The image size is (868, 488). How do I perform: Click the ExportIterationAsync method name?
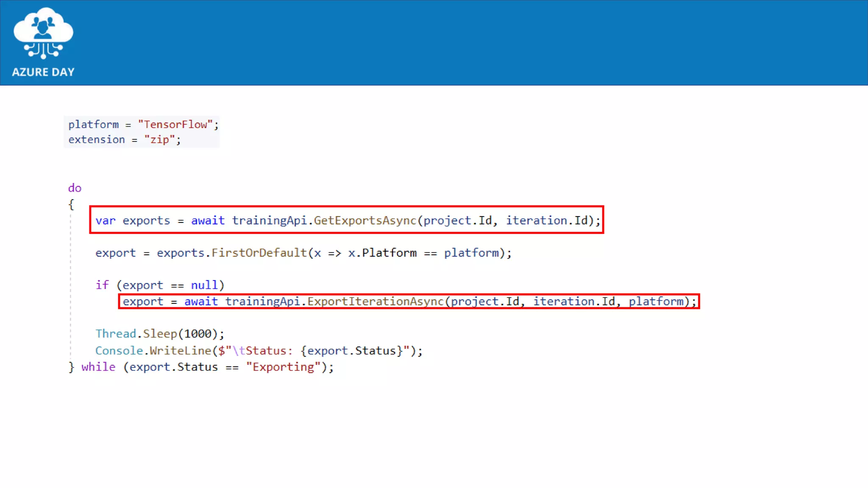click(x=376, y=302)
